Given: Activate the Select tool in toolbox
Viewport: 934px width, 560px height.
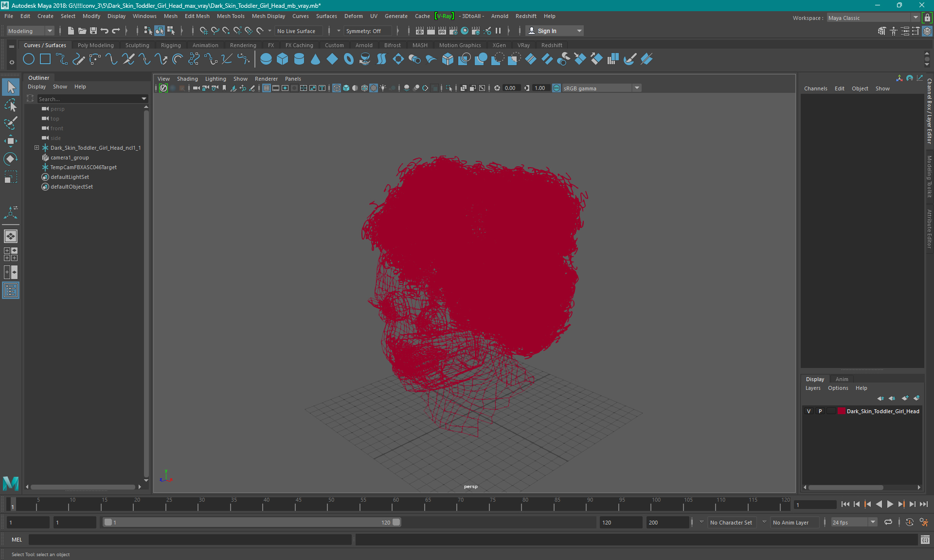Looking at the screenshot, I should pyautogui.click(x=11, y=87).
